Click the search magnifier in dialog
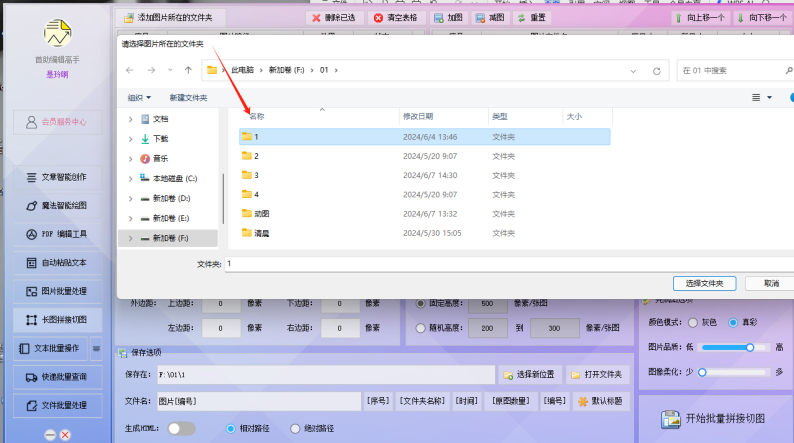This screenshot has width=794, height=443. point(789,70)
